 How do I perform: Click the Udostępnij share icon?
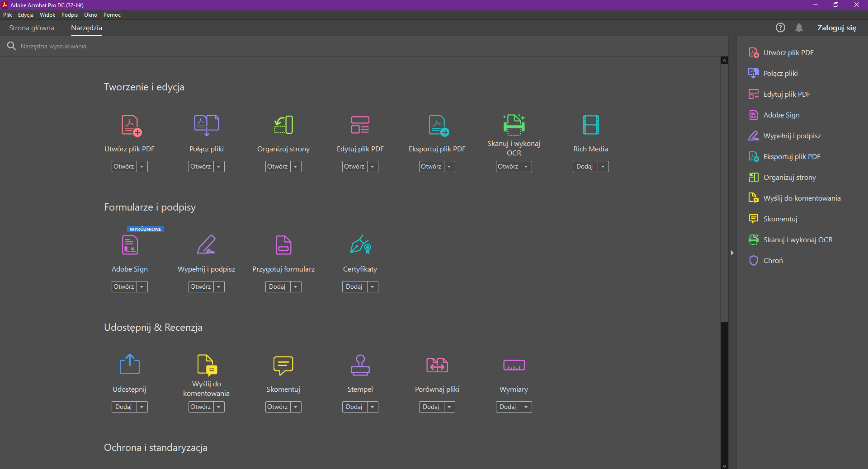130,364
